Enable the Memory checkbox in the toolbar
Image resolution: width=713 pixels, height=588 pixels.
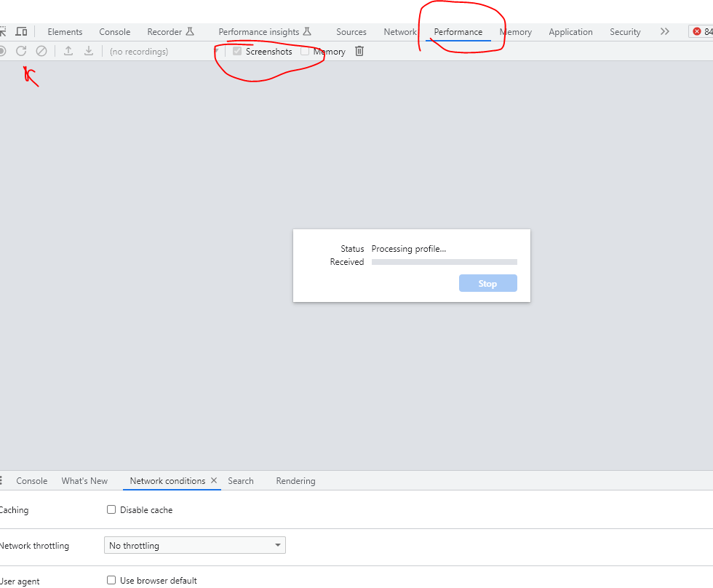[x=305, y=51]
